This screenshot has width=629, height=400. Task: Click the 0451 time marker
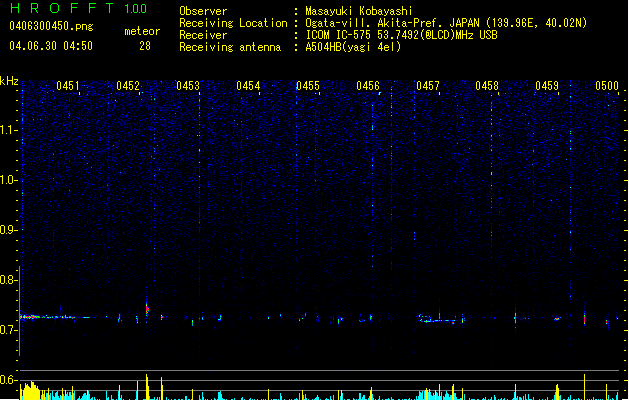pos(68,86)
